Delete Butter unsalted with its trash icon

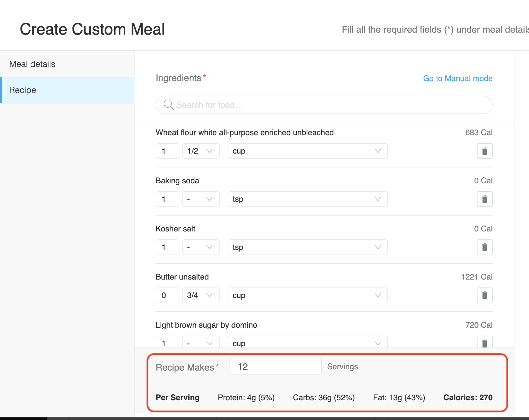tap(484, 295)
